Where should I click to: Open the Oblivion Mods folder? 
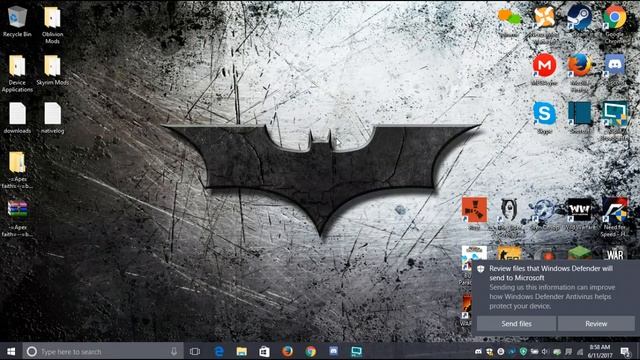click(53, 24)
